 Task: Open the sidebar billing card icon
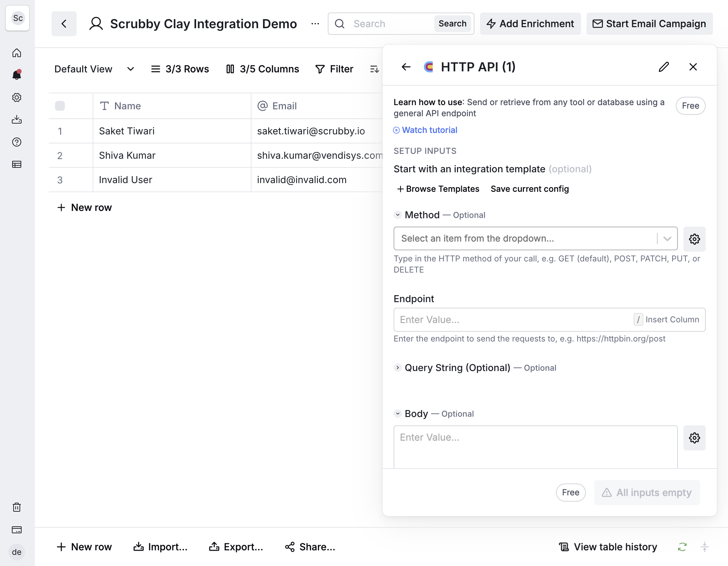click(x=17, y=530)
